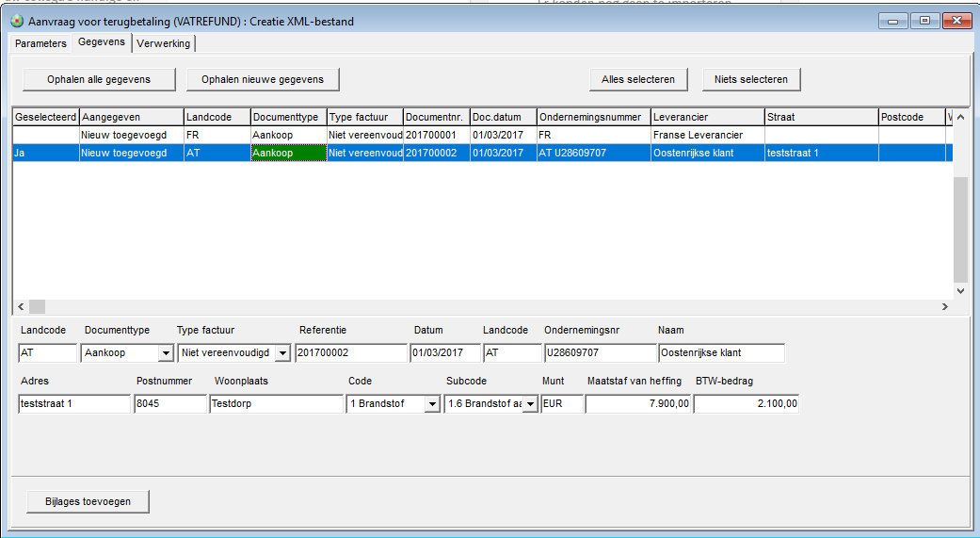Expand the Code 1 Brandstof dropdown
This screenshot has width=980, height=538.
click(x=432, y=404)
